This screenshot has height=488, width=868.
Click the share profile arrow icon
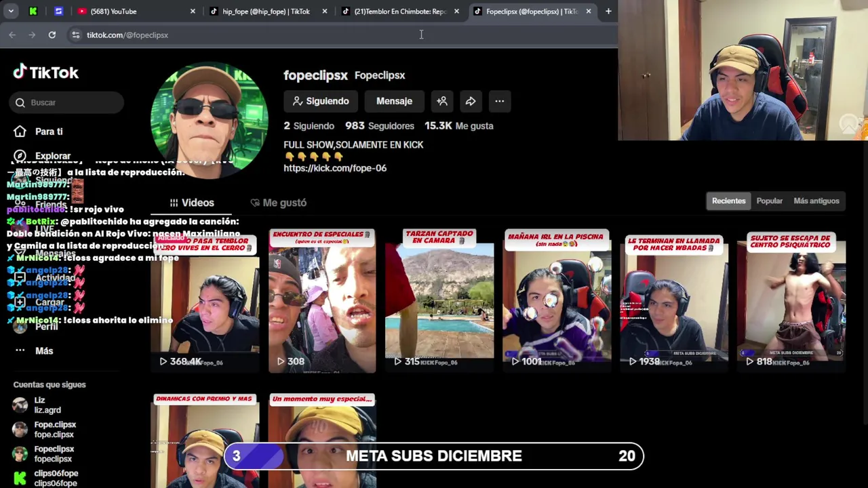click(x=471, y=101)
